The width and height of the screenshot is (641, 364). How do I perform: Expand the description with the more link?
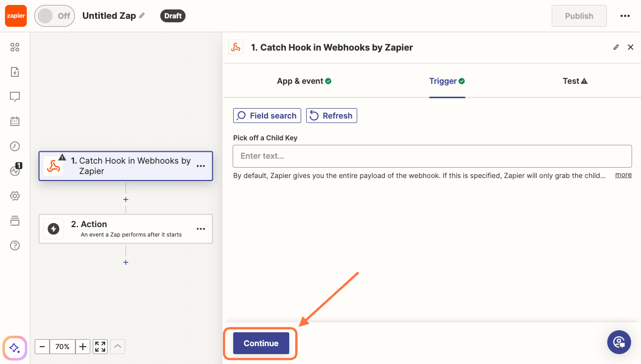point(624,175)
